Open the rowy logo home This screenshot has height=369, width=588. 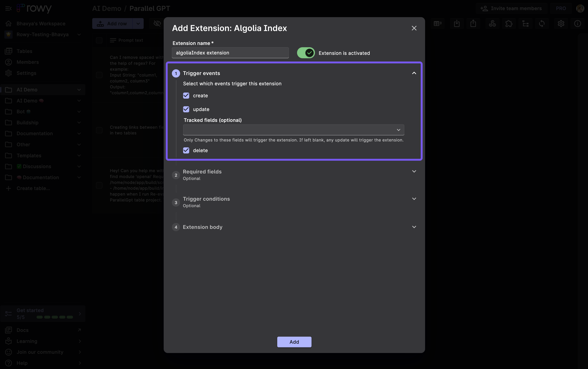tap(34, 8)
